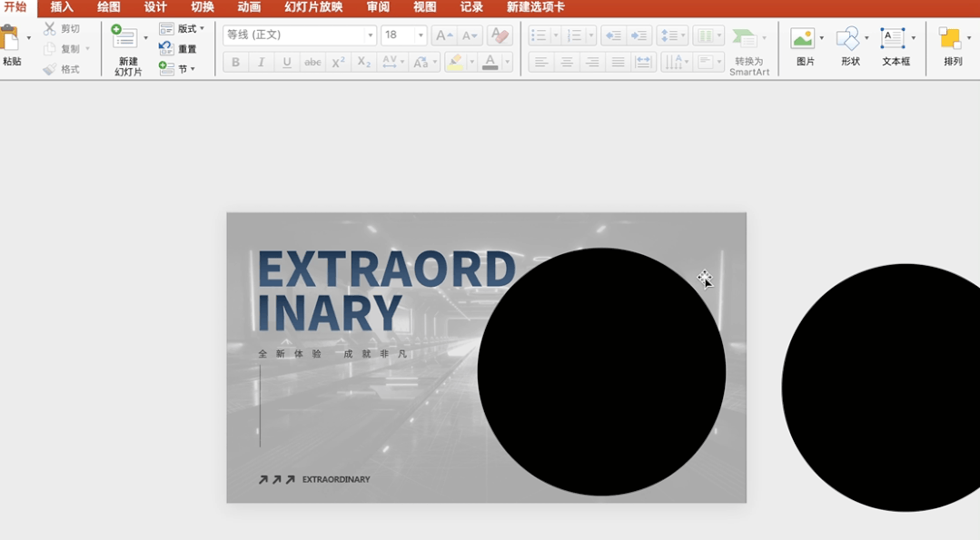Open the Slide Show (幻灯片放映) tab
The height and width of the screenshot is (540, 980).
313,7
